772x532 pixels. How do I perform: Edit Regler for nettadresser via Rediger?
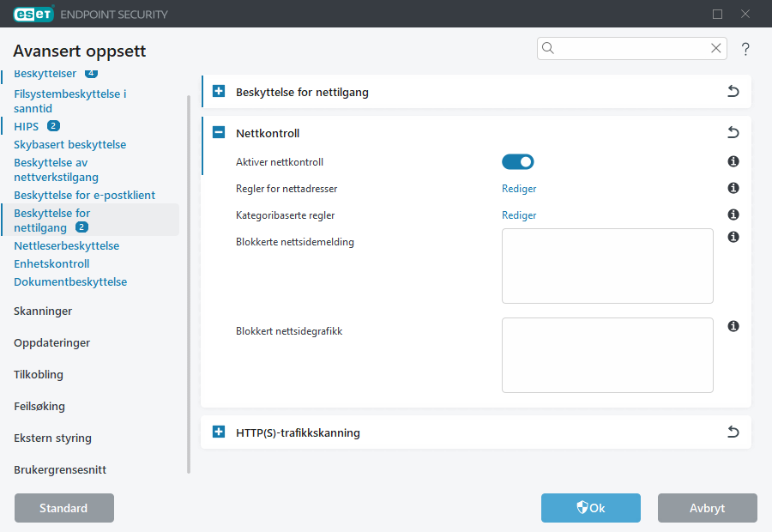coord(519,189)
